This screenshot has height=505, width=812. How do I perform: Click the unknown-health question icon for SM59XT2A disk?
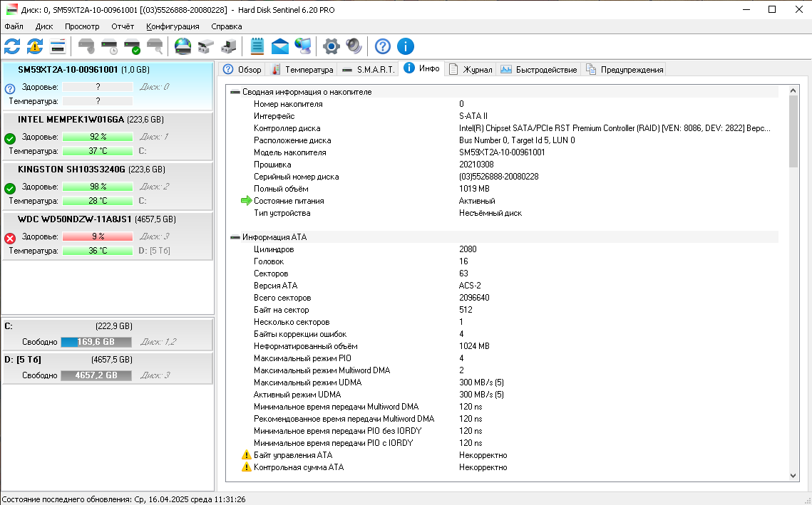pos(10,89)
